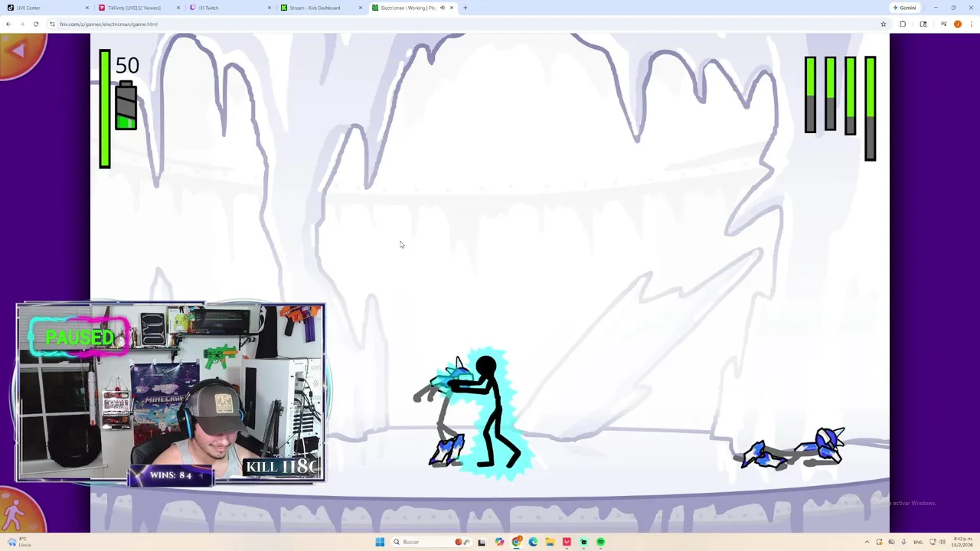View site information icon in address bar
Image resolution: width=980 pixels, height=551 pixels.
click(x=52, y=24)
